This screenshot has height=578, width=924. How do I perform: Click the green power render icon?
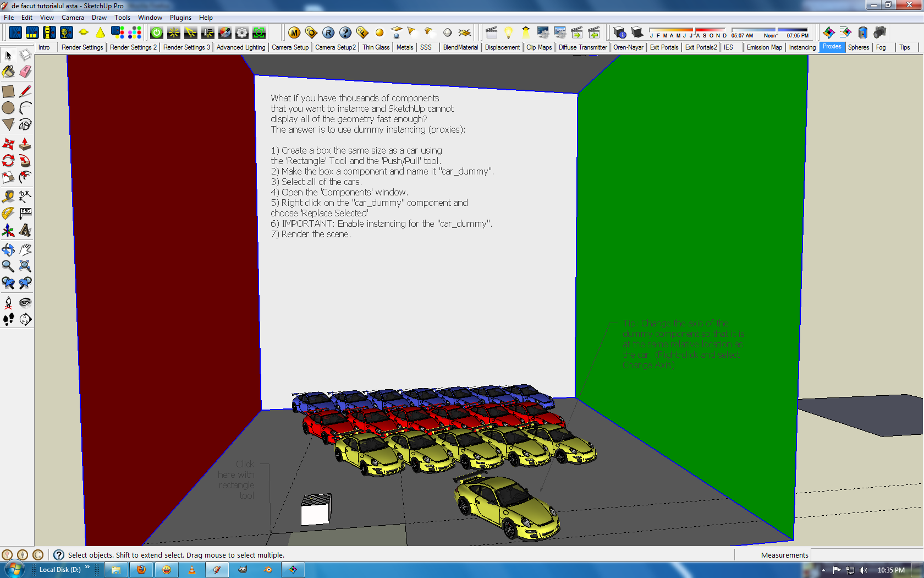(157, 33)
